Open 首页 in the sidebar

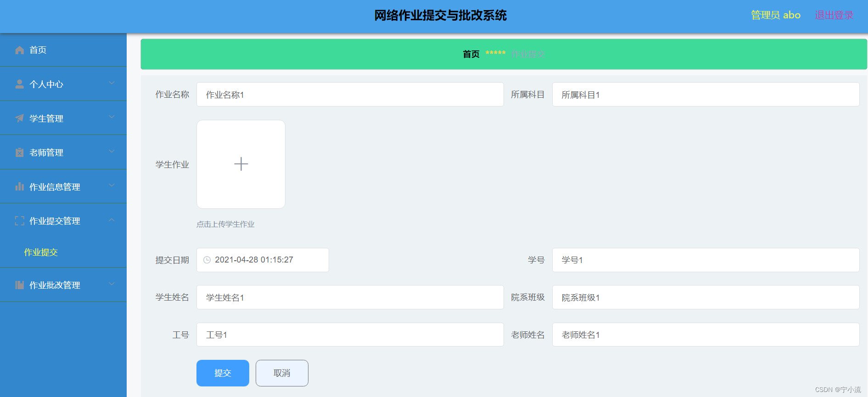click(63, 50)
